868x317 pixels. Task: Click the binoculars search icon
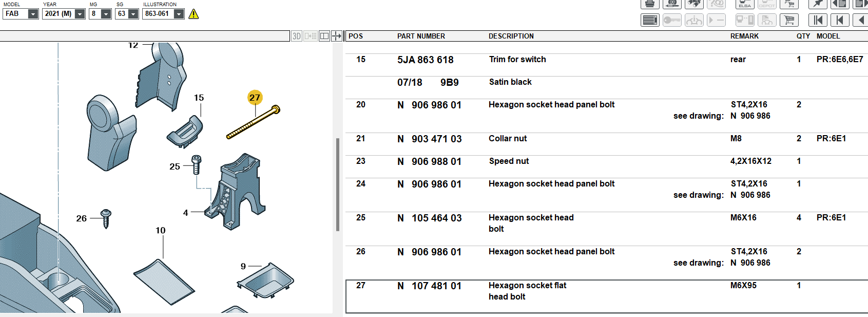pyautogui.click(x=694, y=4)
